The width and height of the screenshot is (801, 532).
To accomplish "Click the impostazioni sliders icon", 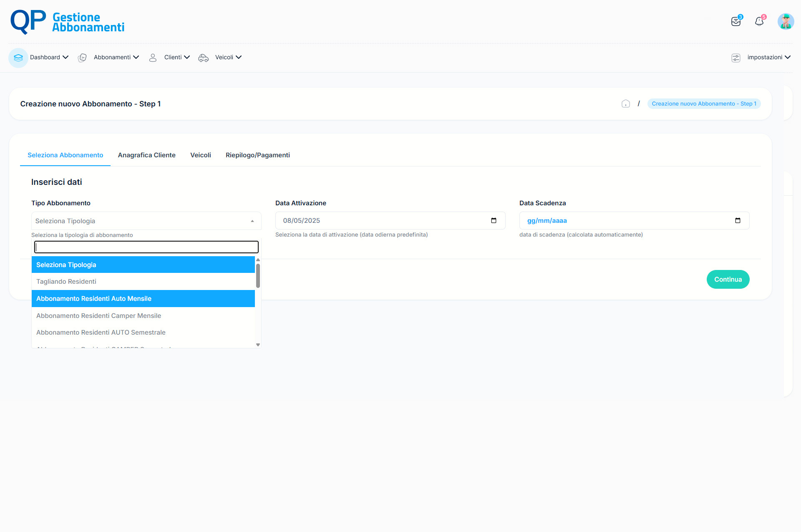I will pyautogui.click(x=736, y=58).
